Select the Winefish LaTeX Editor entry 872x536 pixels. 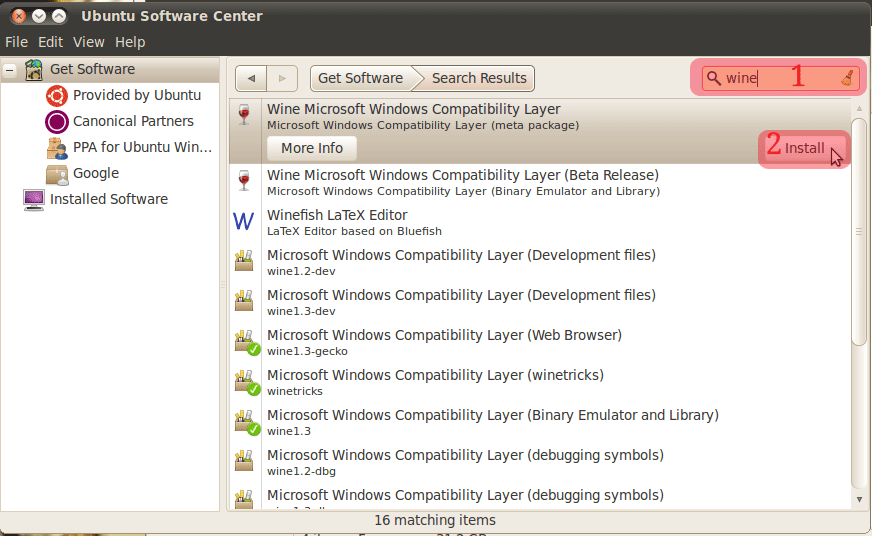539,222
